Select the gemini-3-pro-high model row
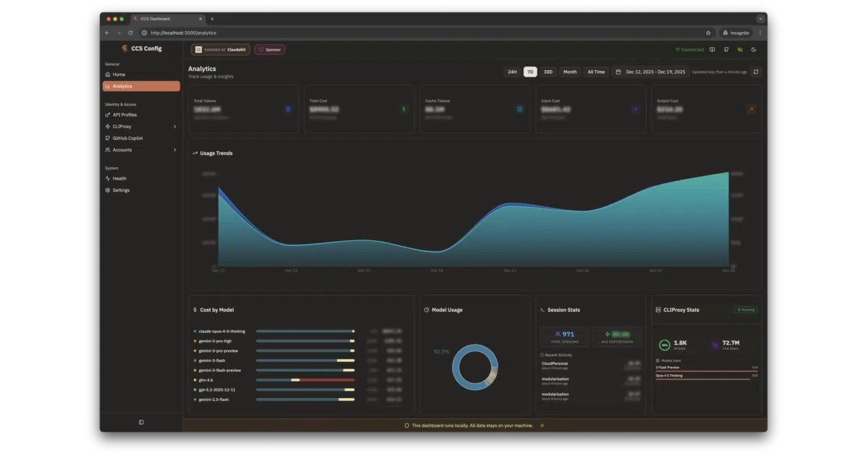Screen dimensions: 868x456 pyautogui.click(x=298, y=341)
